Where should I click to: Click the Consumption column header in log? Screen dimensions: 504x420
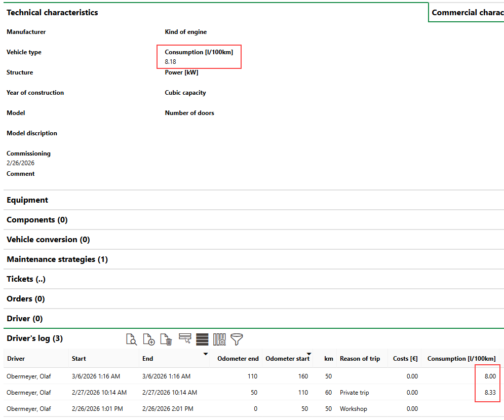point(461,359)
